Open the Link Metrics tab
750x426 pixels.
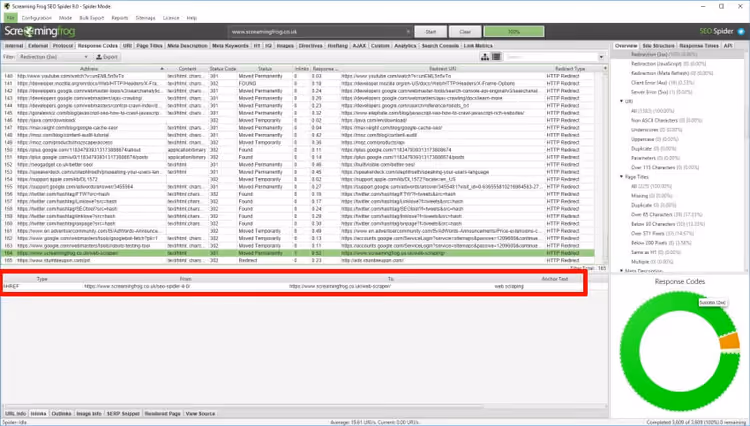tap(478, 46)
